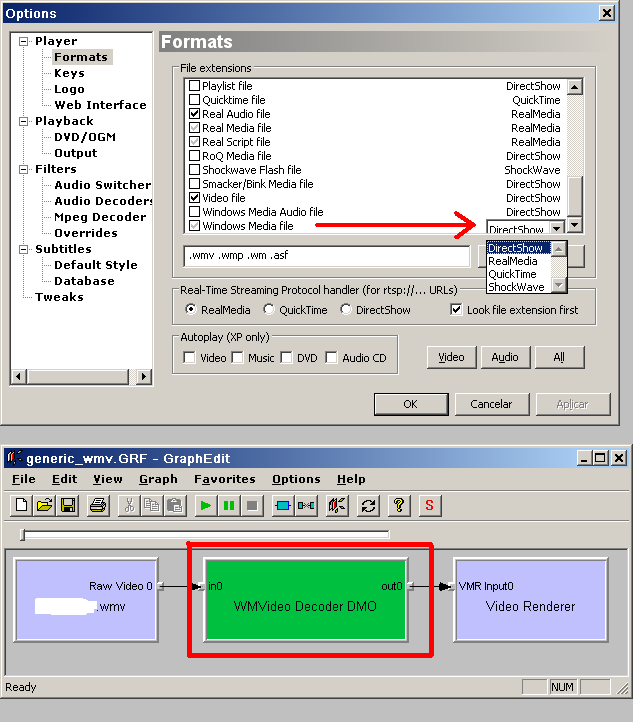Collapse the Filters tree node

tap(23, 169)
